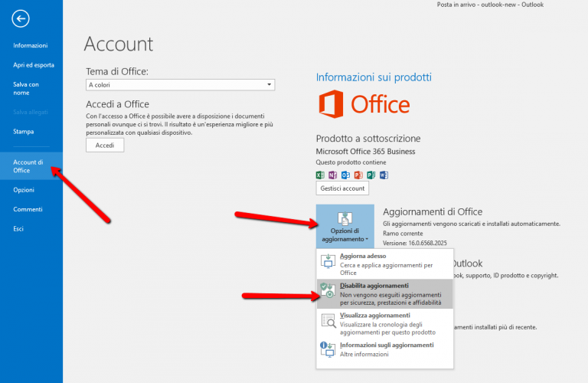Click the Prodotto a sottoscrizione heading

[x=368, y=139]
